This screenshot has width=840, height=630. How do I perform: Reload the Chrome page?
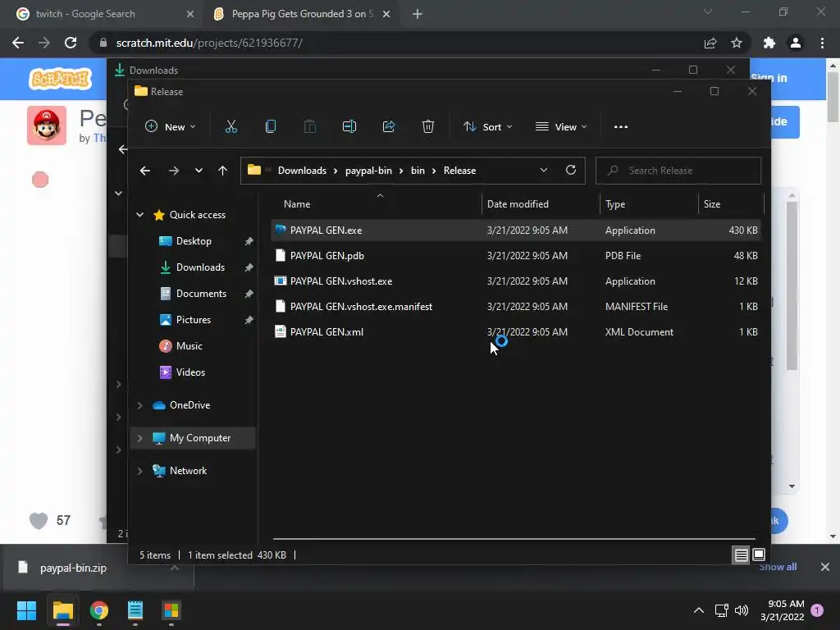tap(71, 43)
